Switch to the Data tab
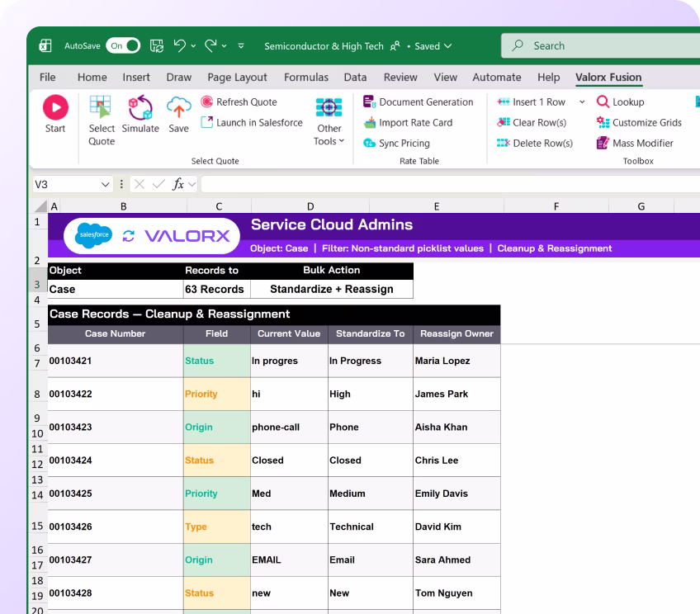Screen dimensions: 700x614 pos(355,78)
